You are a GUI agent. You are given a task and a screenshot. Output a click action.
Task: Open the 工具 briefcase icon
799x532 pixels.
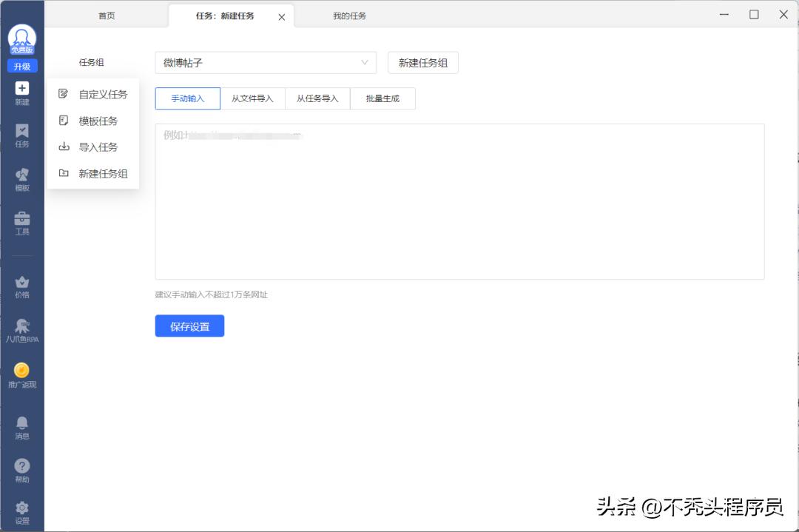click(22, 220)
